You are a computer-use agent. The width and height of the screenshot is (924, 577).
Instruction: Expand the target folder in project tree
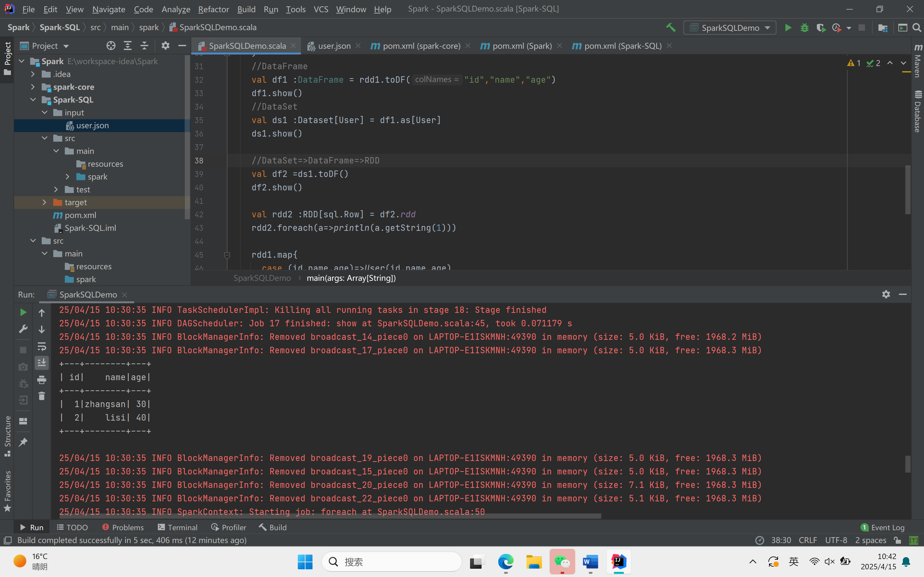coord(44,202)
